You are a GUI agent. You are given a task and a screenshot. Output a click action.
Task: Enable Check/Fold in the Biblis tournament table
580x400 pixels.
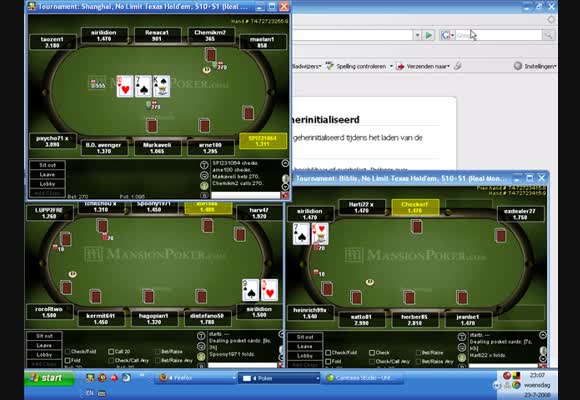coord(328,353)
